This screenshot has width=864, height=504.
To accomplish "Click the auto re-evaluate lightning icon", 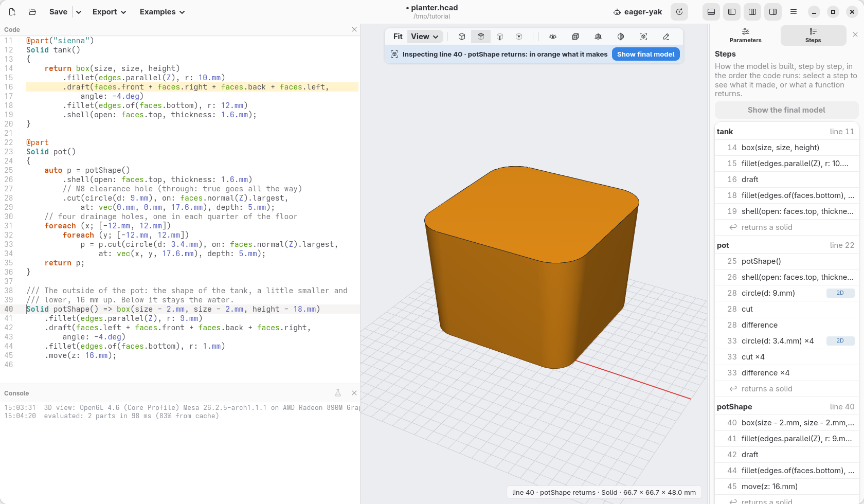I will (x=679, y=12).
